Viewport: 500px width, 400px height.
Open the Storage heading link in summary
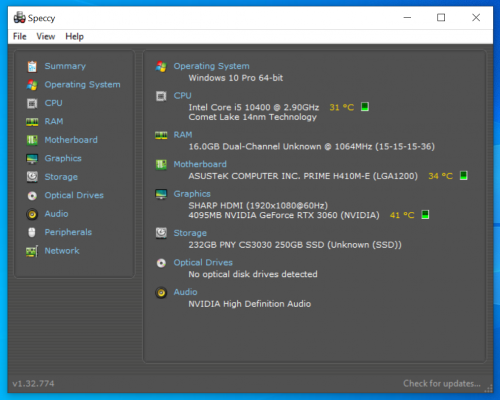190,233
